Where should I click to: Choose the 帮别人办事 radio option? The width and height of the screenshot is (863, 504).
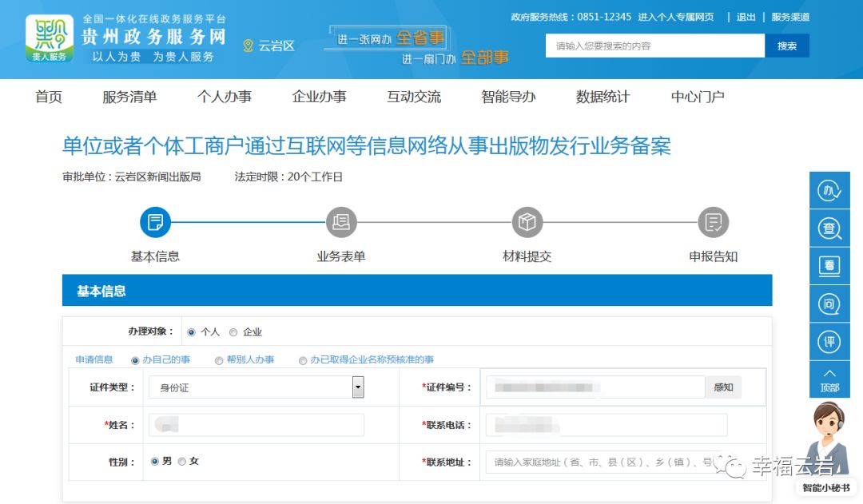pos(219,360)
